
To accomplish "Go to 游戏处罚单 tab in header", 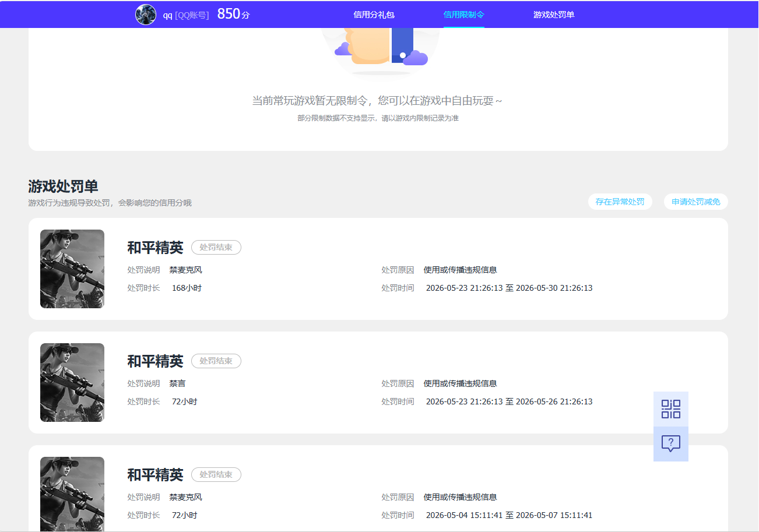I will click(554, 15).
